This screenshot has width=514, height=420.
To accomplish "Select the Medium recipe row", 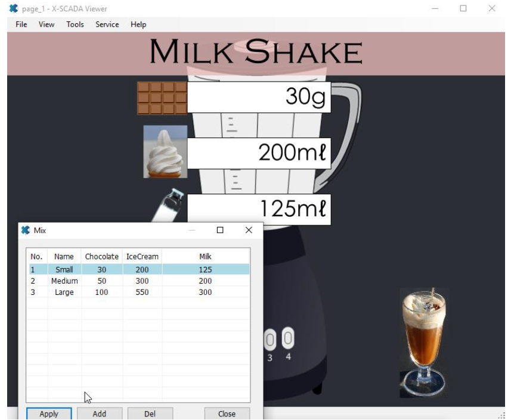I will [139, 281].
